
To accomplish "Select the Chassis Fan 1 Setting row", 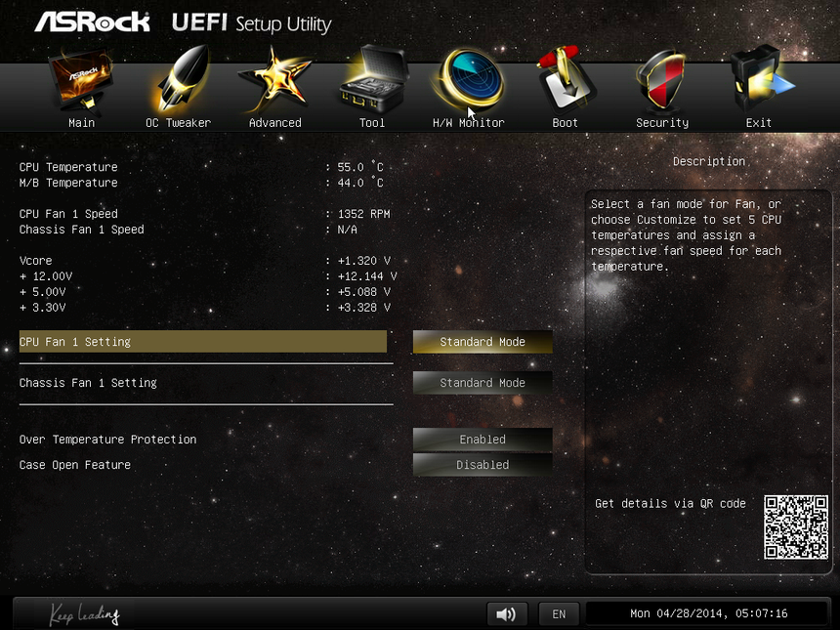I will pyautogui.click(x=202, y=383).
